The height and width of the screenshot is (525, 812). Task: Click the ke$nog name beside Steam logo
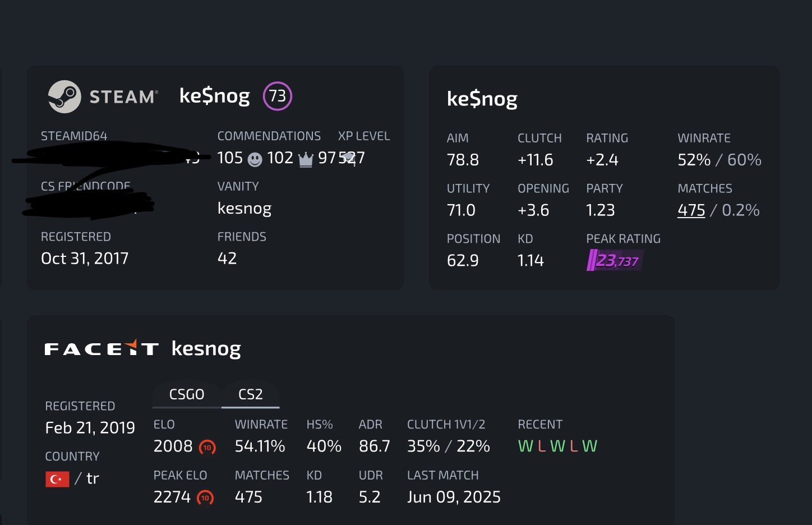coord(215,96)
